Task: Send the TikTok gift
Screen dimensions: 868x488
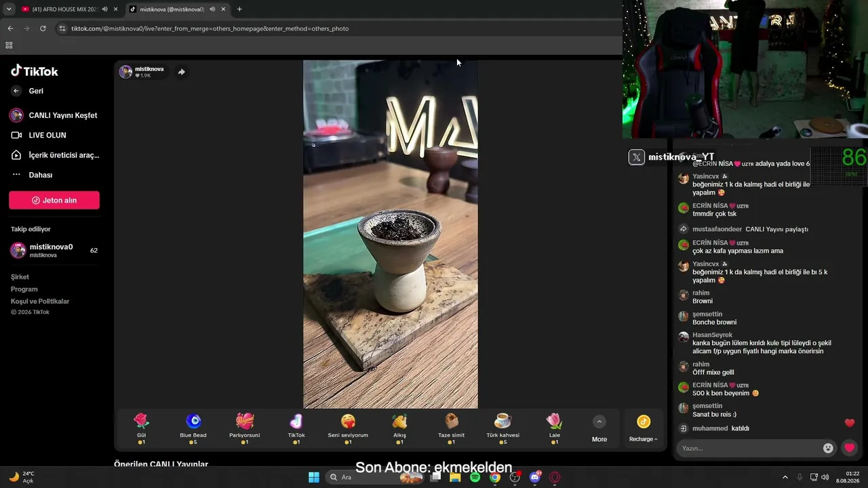Action: click(x=296, y=428)
